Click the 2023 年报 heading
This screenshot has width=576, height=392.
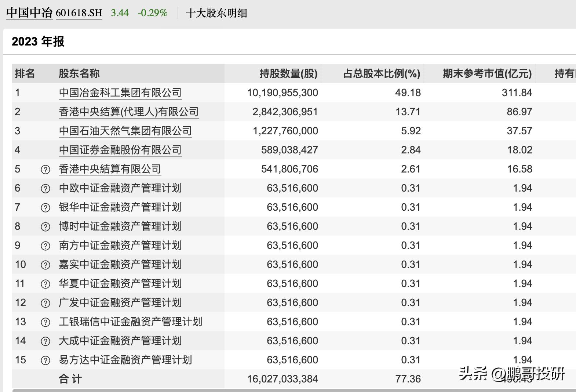38,41
